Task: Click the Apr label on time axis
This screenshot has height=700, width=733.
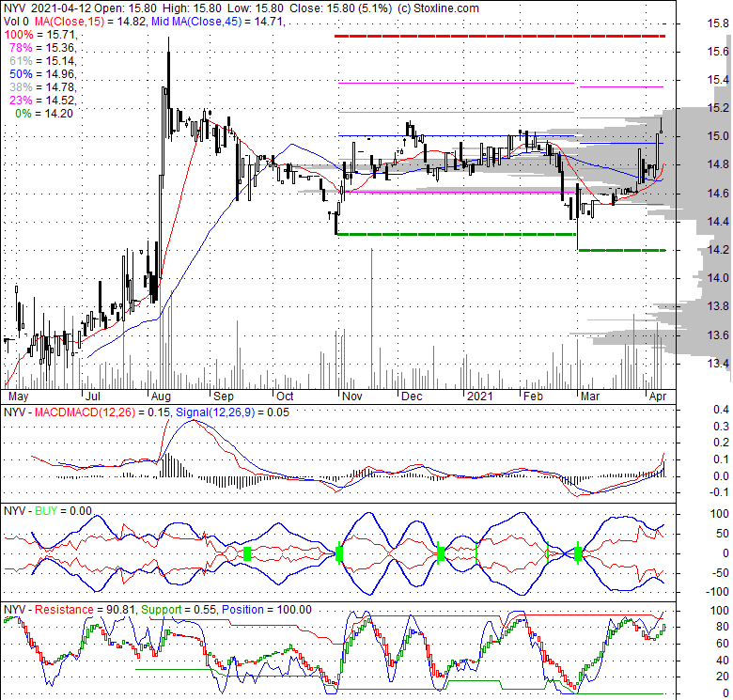Action: click(x=658, y=397)
